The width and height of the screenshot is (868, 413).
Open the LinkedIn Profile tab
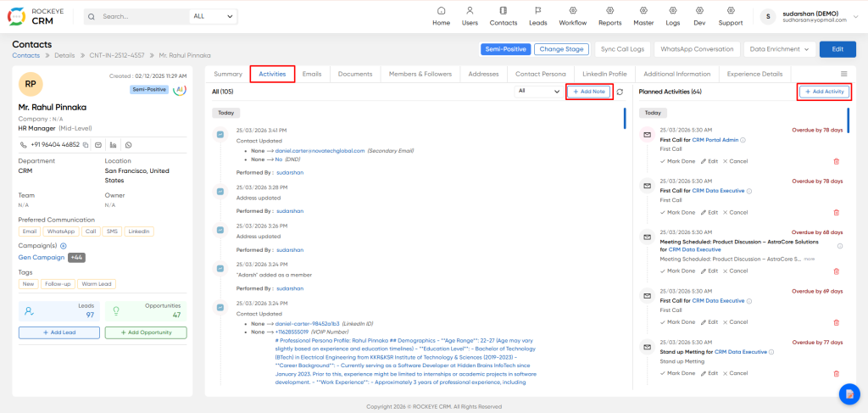pos(604,74)
